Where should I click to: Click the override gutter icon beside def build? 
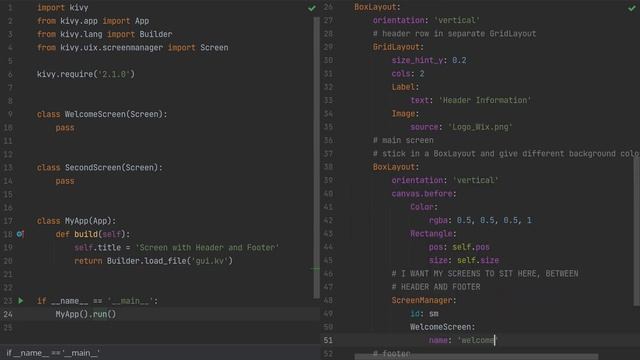20,234
